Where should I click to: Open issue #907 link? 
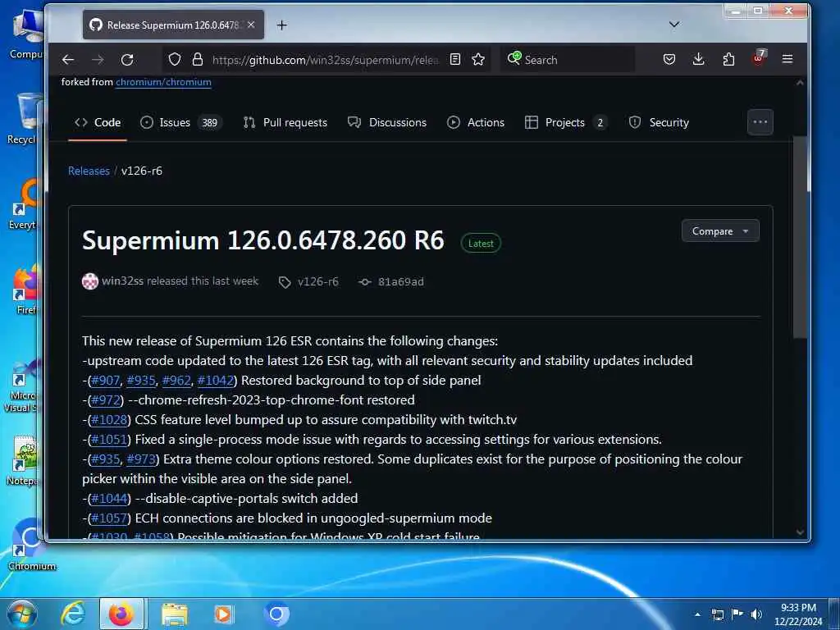click(x=106, y=381)
